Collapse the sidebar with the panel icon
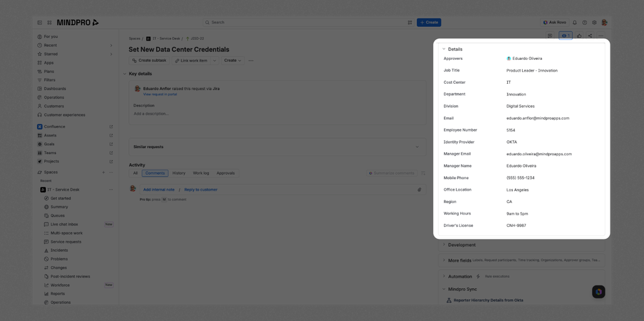644x321 pixels. click(39, 23)
